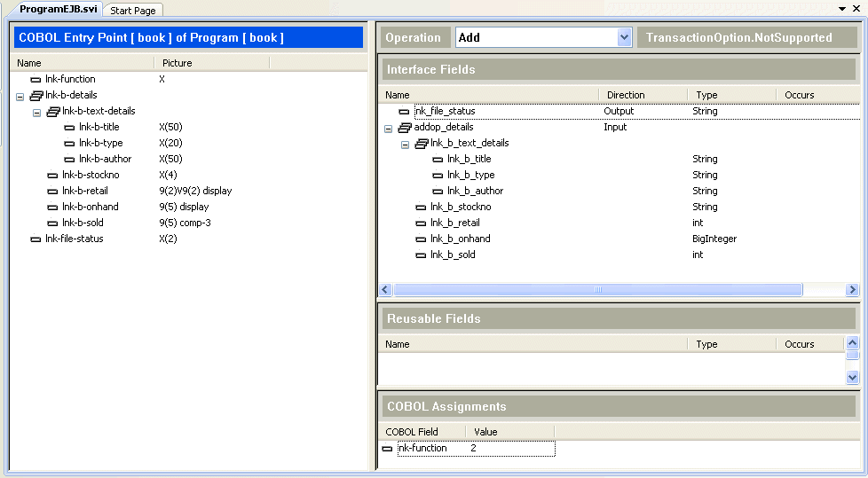This screenshot has height=478, width=868.
Task: Collapse the addop_details node
Action: (389, 128)
